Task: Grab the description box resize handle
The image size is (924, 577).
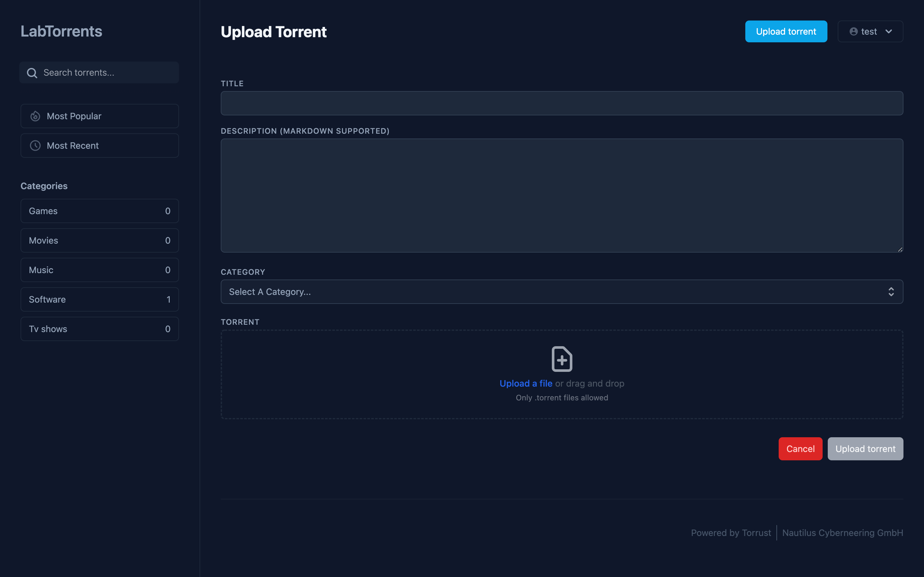Action: [x=900, y=250]
